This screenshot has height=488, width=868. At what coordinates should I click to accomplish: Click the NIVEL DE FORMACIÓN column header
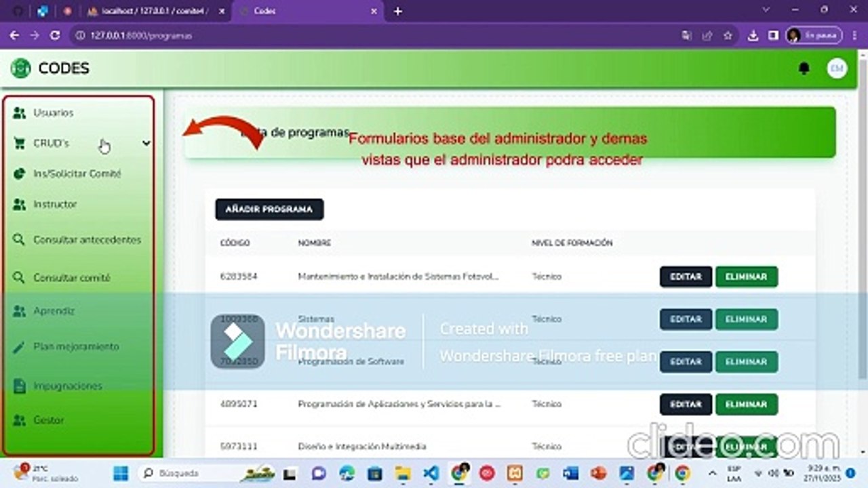[572, 243]
